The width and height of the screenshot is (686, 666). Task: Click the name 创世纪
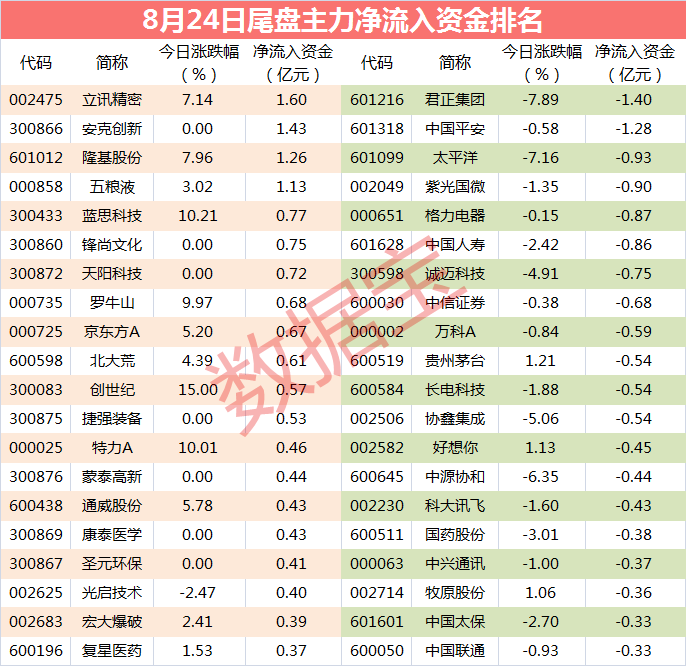[112, 389]
